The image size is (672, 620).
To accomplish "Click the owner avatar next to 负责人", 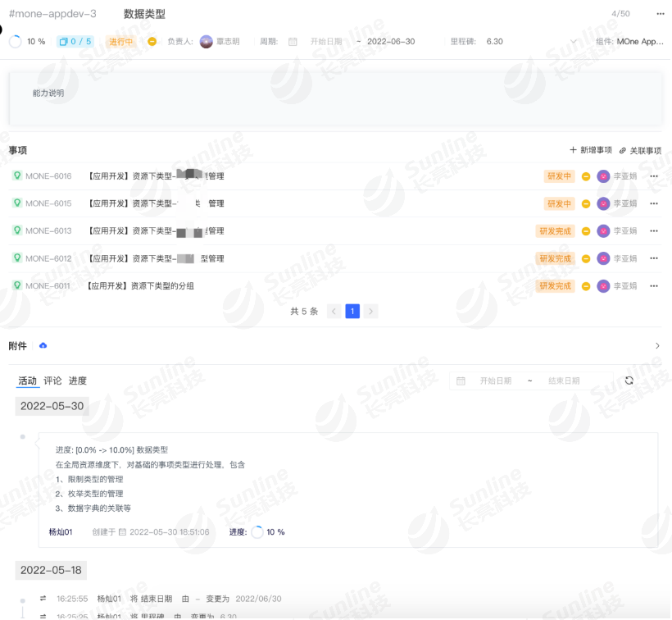I will [207, 42].
